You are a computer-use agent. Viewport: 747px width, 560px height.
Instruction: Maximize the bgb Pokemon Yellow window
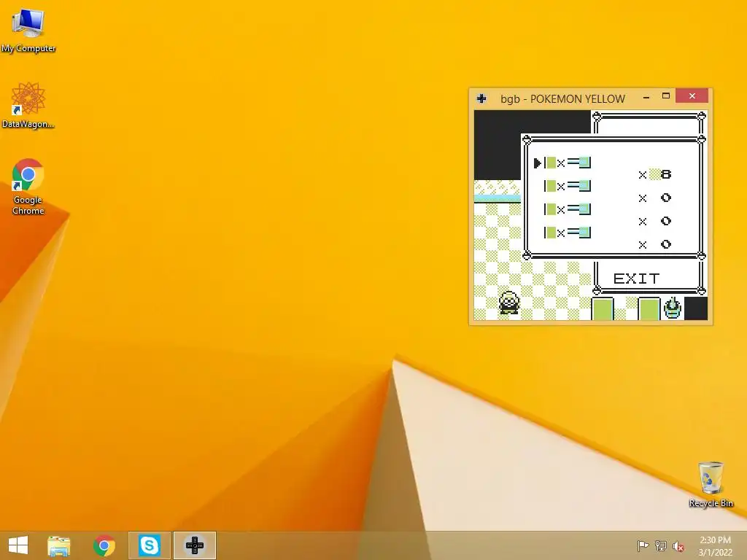[666, 96]
